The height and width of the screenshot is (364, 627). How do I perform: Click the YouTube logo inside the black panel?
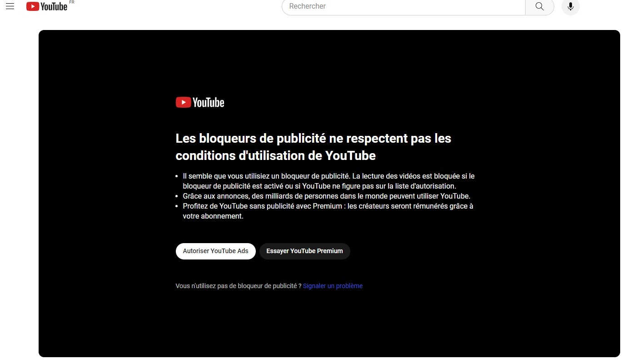[x=200, y=103]
